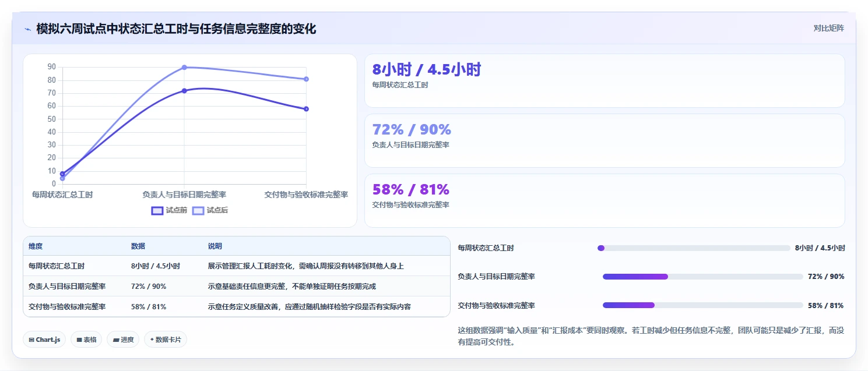Click the 数据 column header
The image size is (868, 371).
(x=138, y=246)
